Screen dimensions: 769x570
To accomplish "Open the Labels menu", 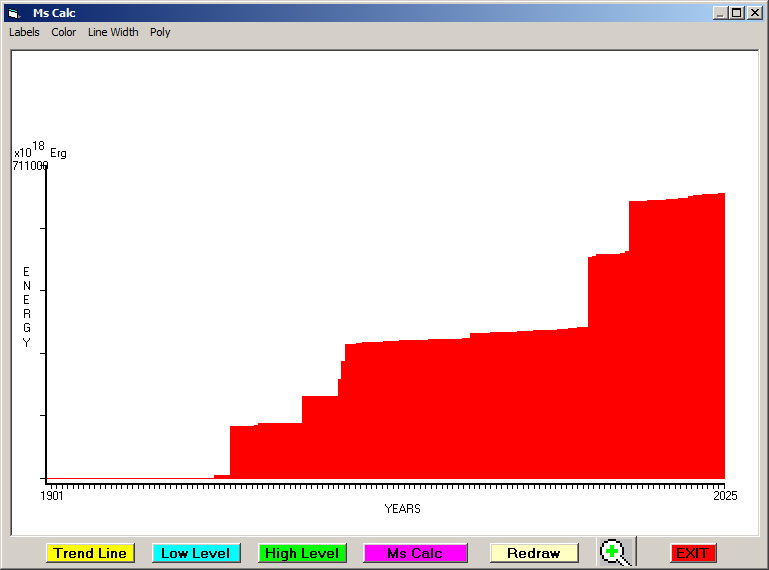I will coord(24,32).
